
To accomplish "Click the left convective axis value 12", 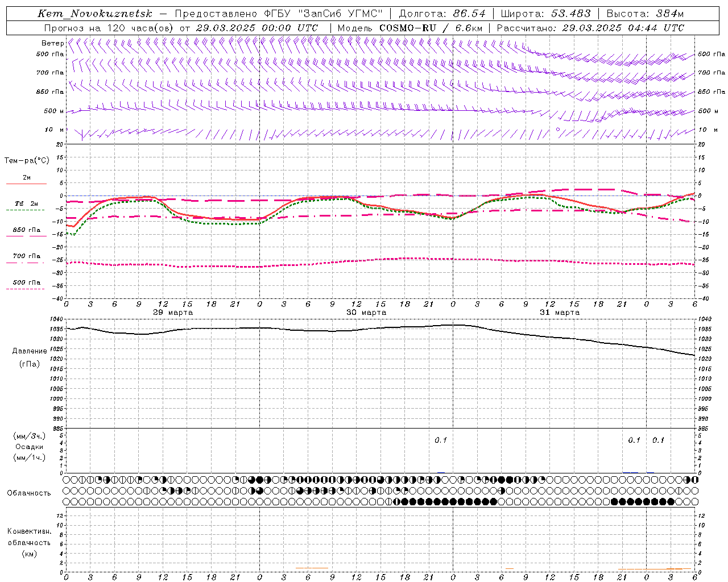I will click(x=61, y=516).
